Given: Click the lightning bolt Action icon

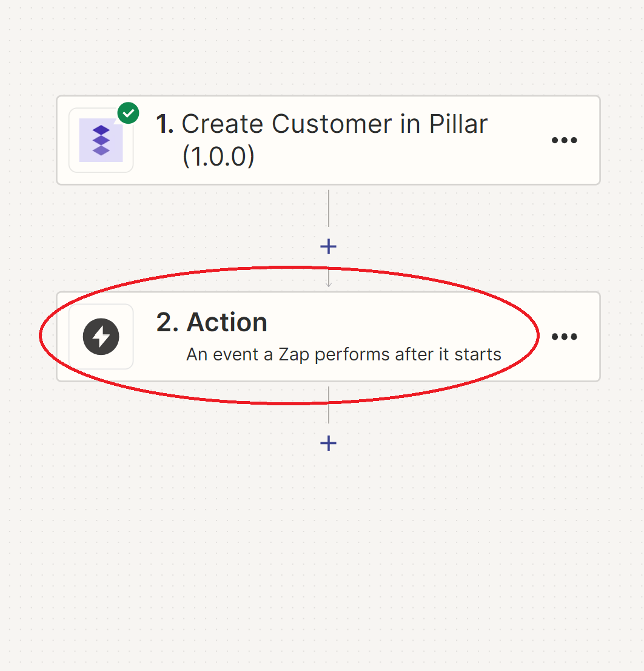Looking at the screenshot, I should (101, 337).
